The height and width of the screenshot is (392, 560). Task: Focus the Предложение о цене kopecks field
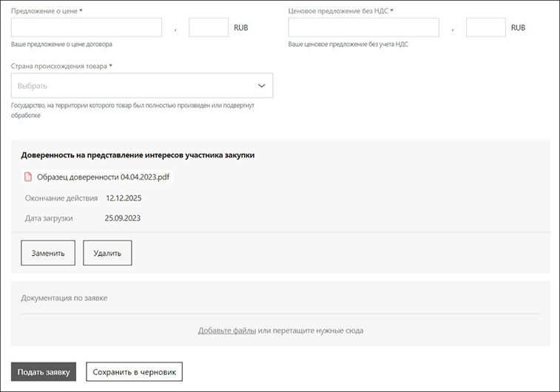[209, 27]
